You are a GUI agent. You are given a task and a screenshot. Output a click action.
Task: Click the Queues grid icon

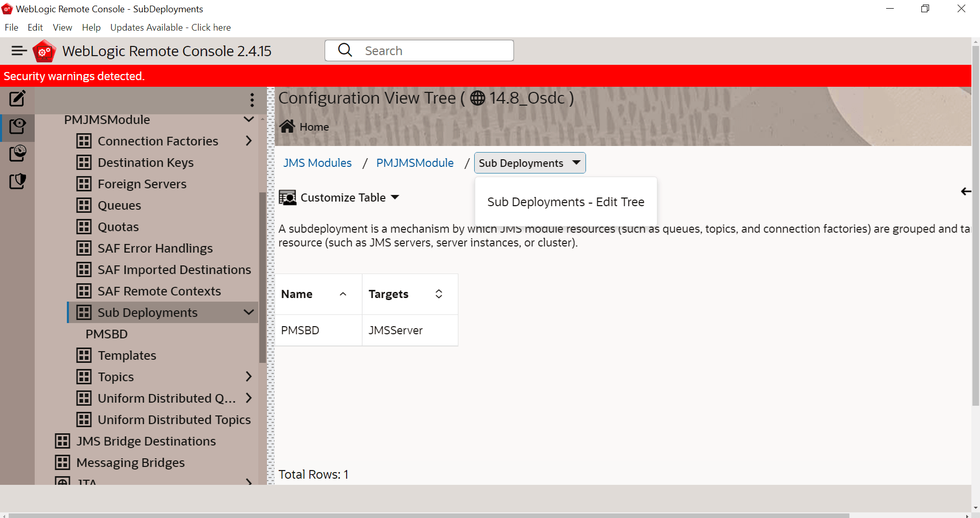point(84,205)
